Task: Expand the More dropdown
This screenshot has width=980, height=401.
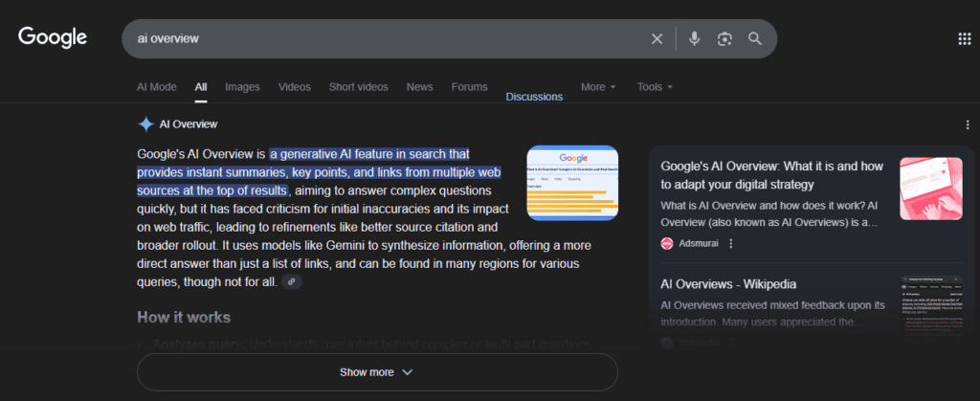Action: pos(598,87)
